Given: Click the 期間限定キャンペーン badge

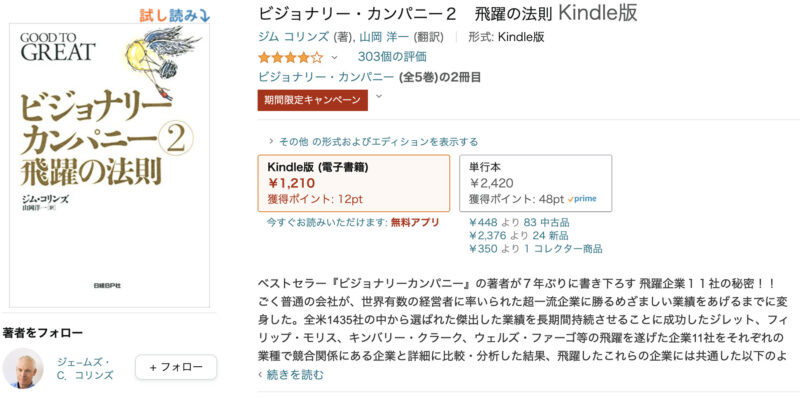Looking at the screenshot, I should click(313, 100).
